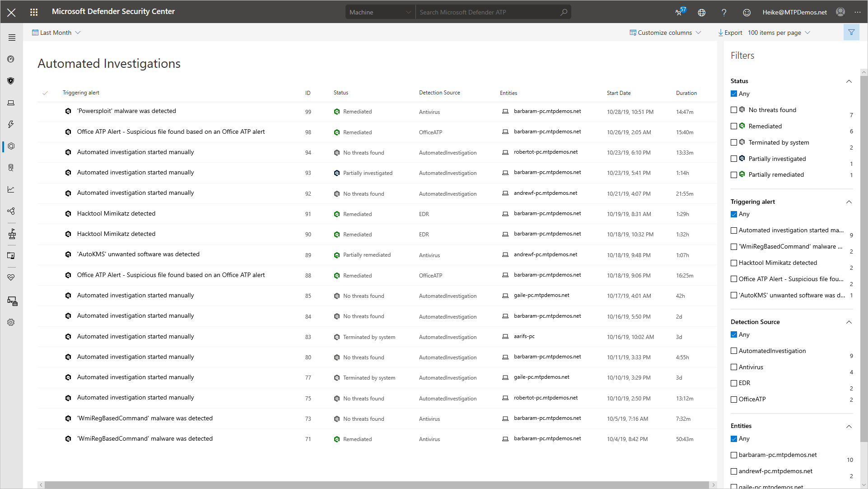Open the Machine search scope dropdown
This screenshot has height=489, width=868.
[x=380, y=12]
